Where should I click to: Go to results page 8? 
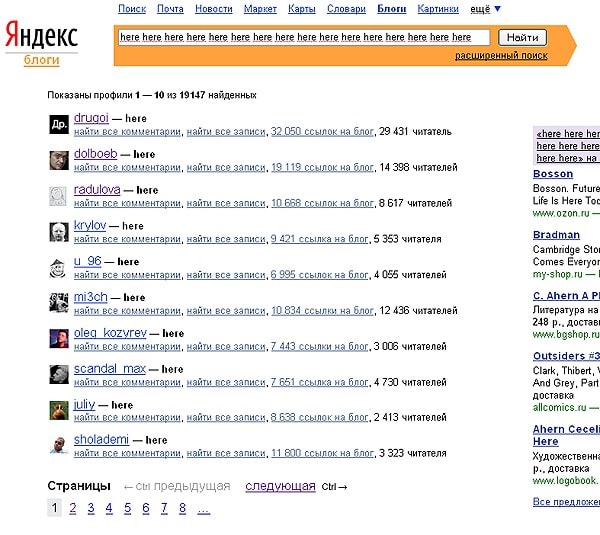point(183,508)
